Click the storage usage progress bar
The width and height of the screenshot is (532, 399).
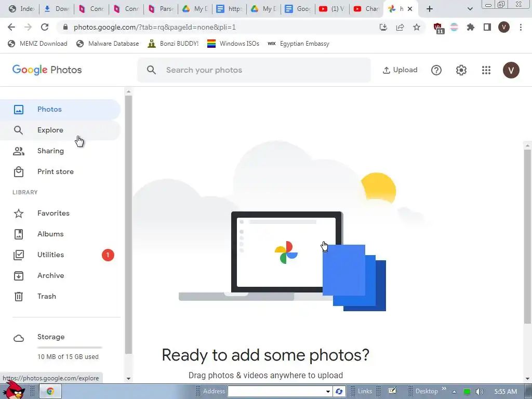[70, 348]
